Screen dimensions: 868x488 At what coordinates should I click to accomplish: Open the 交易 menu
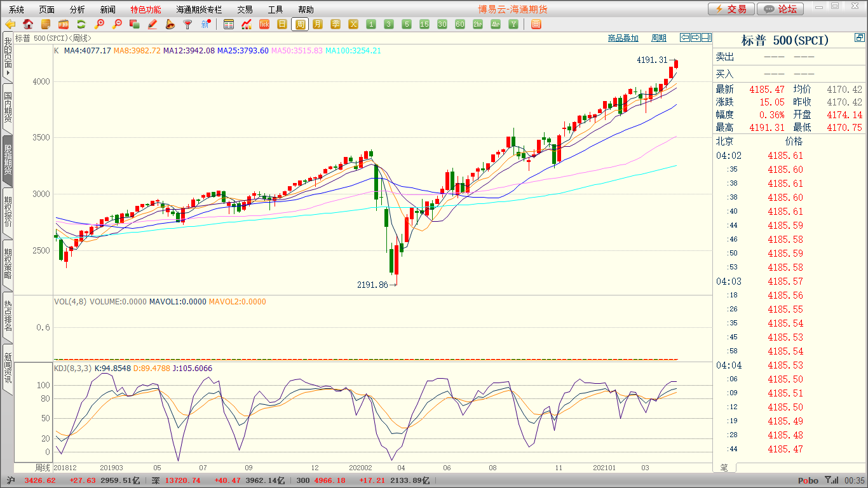(x=245, y=10)
